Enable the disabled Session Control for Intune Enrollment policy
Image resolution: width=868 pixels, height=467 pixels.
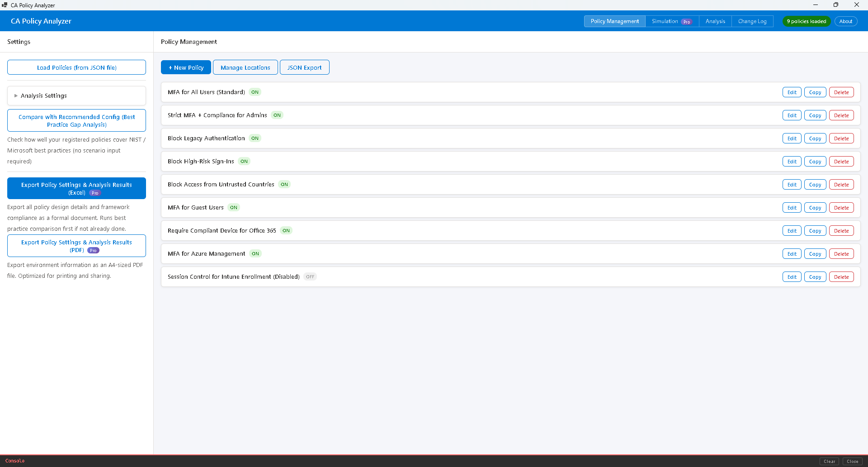click(310, 276)
